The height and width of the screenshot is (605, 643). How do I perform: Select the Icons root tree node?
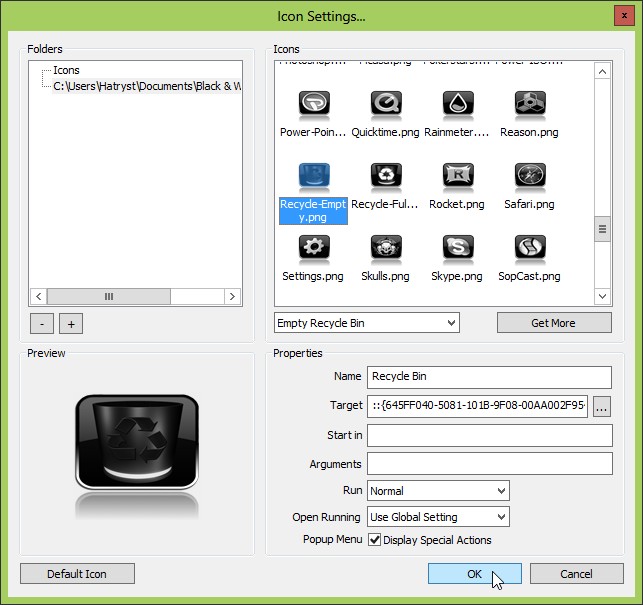[x=66, y=70]
